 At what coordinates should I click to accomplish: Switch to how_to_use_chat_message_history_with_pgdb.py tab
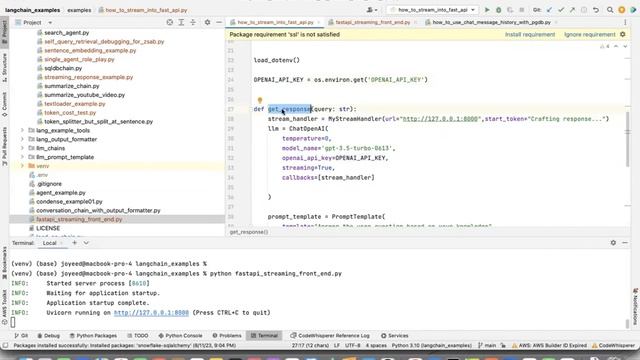point(491,22)
